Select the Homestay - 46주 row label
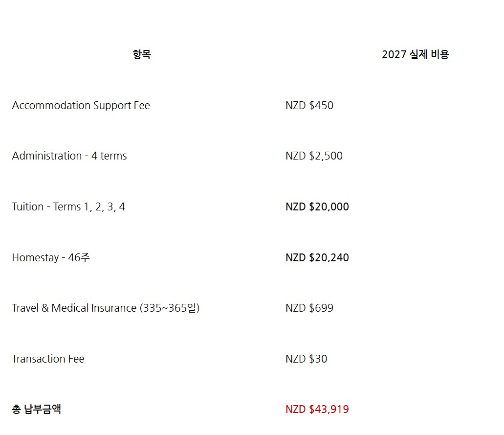The height and width of the screenshot is (435, 504). click(51, 257)
